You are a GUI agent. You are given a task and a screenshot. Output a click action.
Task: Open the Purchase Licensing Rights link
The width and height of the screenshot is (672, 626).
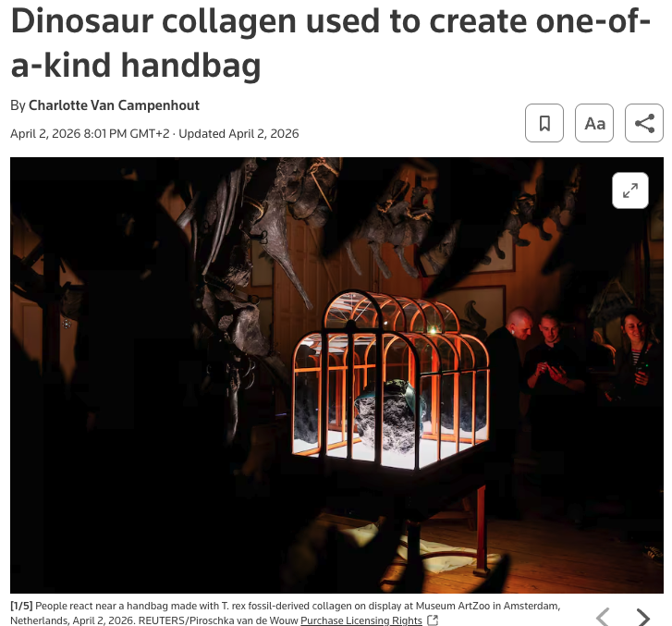pos(361,620)
